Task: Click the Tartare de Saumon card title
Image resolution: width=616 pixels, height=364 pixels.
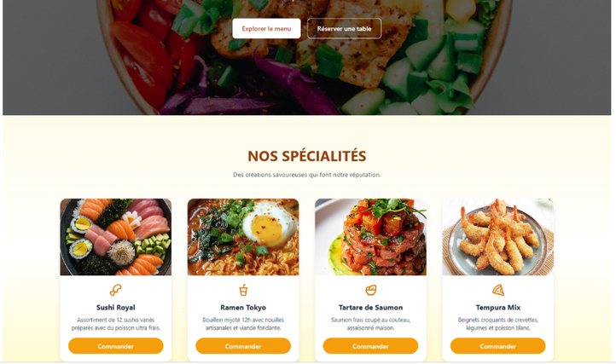Action: click(x=370, y=308)
